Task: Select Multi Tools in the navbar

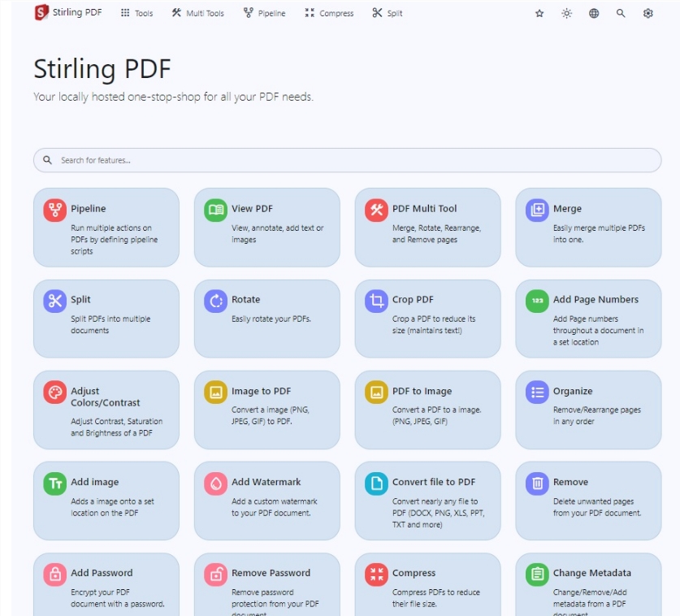Action: pos(197,14)
